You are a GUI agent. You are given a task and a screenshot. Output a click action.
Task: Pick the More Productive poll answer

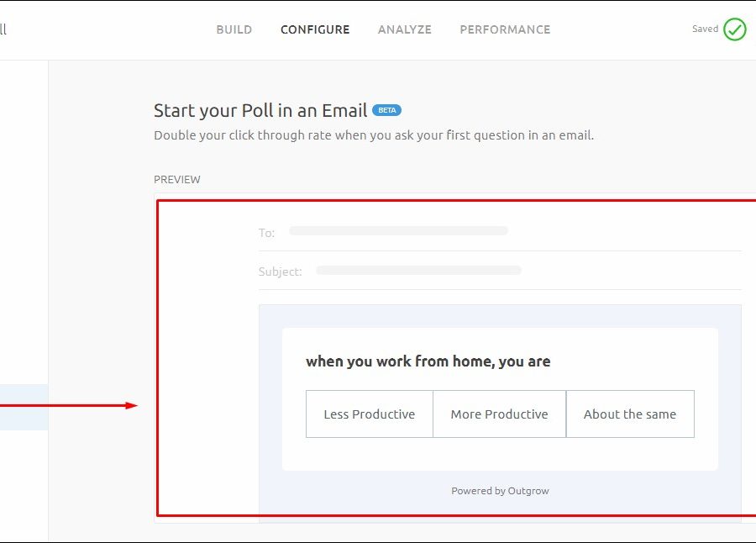499,414
